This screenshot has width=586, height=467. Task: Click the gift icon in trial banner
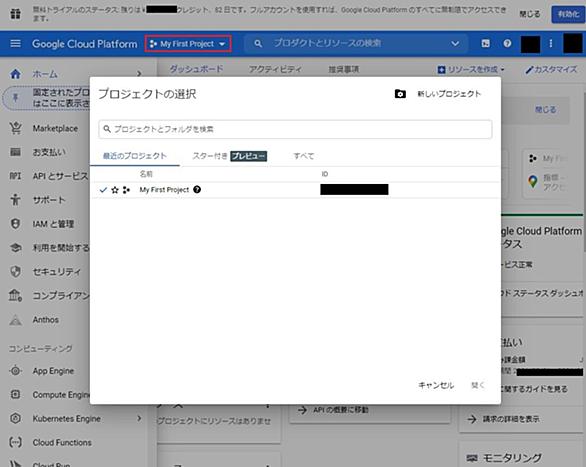tap(15, 14)
